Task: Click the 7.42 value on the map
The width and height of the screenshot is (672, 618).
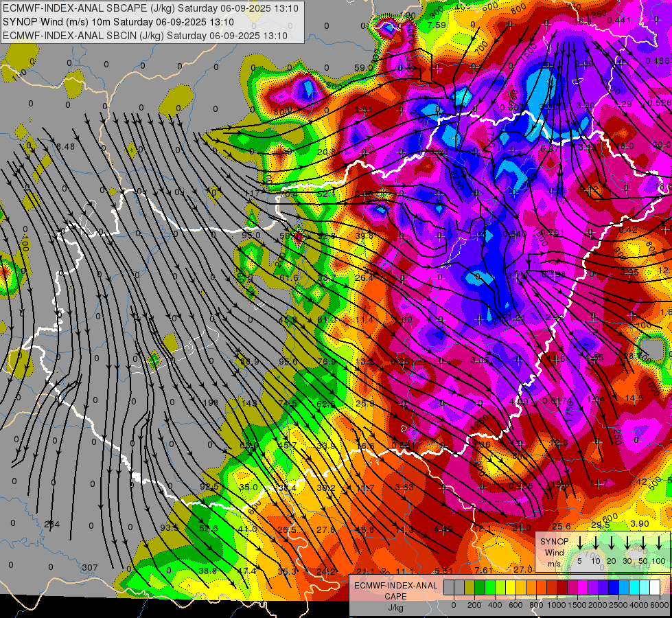Action: pos(638,481)
